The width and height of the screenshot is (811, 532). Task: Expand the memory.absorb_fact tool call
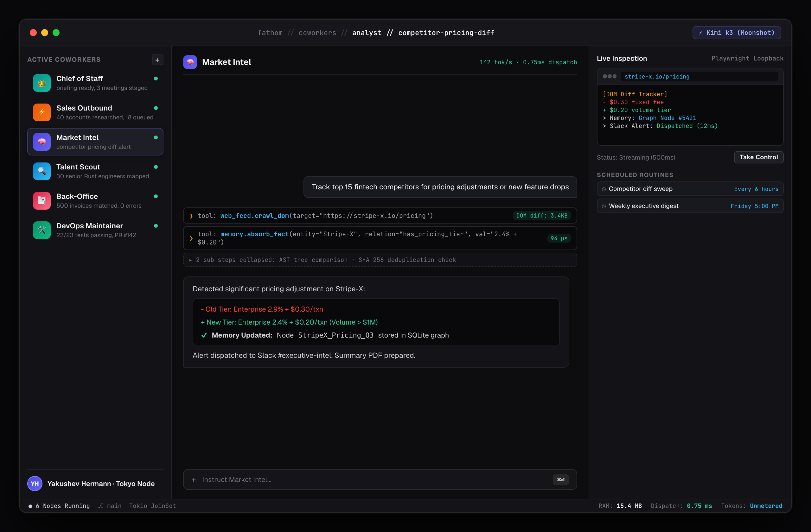click(x=380, y=238)
